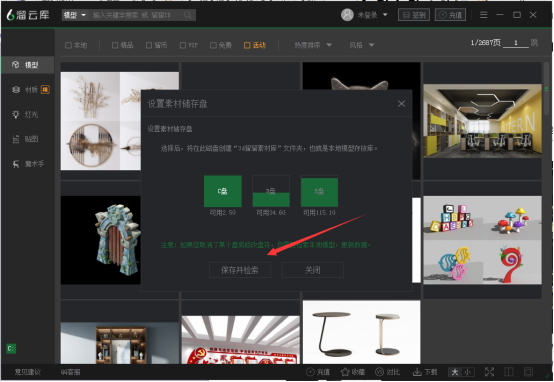
Task: Click the split-view layout icon in bottom bar
Action: [x=509, y=372]
